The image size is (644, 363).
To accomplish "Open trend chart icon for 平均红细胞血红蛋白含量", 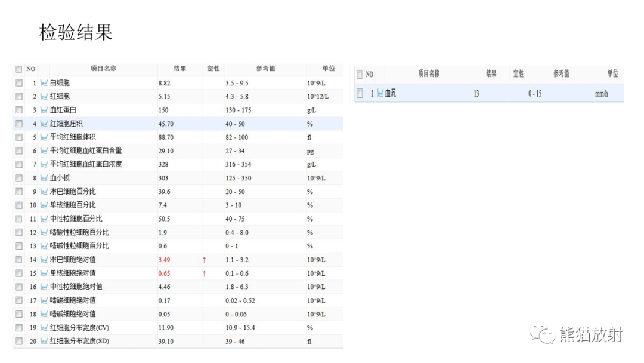I will click(x=44, y=151).
